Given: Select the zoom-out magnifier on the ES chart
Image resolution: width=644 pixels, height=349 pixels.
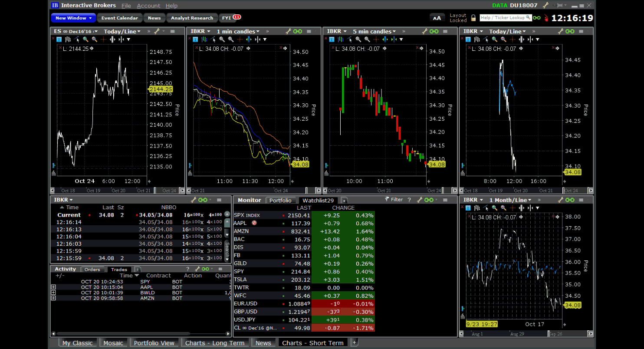Looking at the screenshot, I should point(94,39).
